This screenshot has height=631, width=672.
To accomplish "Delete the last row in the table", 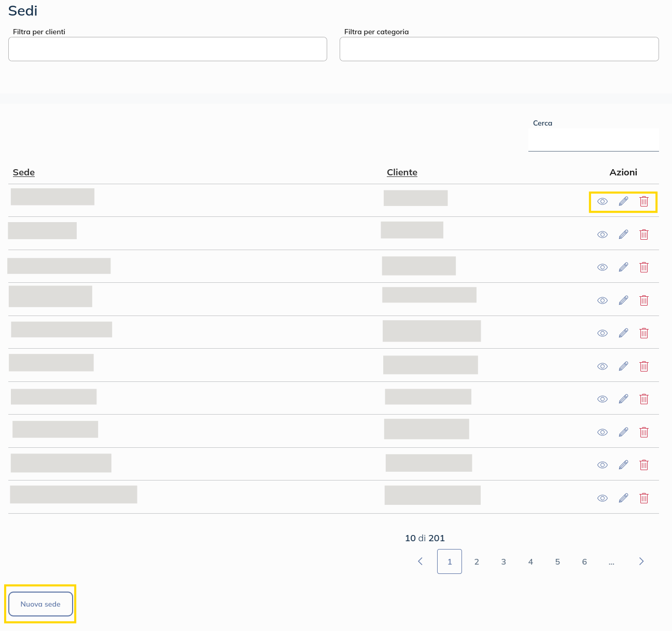I will (x=644, y=498).
